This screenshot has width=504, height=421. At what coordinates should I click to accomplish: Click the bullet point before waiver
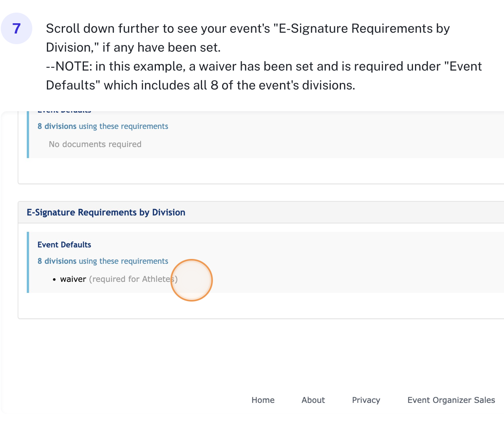(54, 279)
